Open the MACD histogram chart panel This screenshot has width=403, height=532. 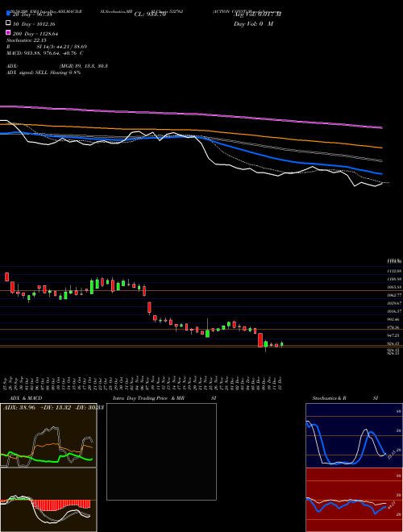48,500
